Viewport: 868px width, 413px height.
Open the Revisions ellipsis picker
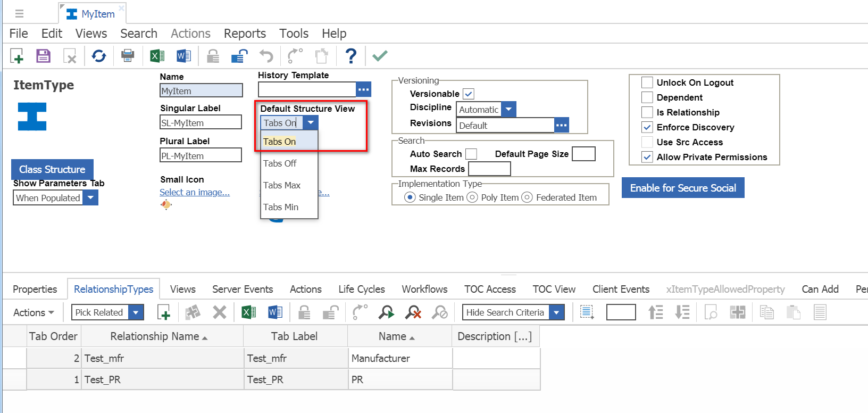click(x=562, y=126)
